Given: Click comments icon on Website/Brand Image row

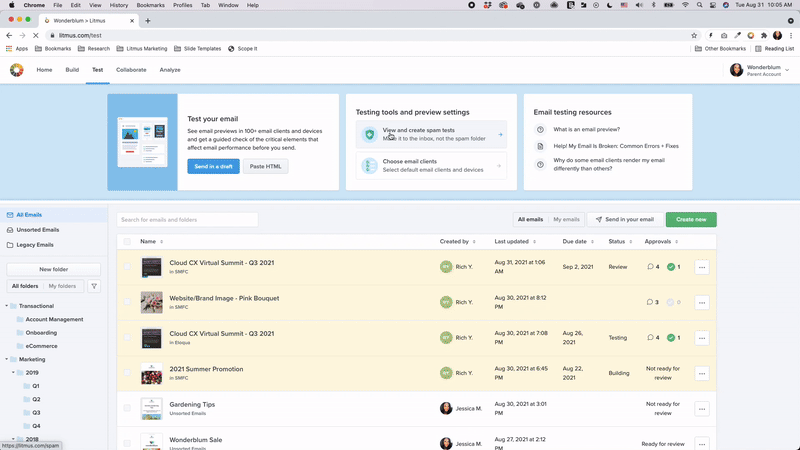Looking at the screenshot, I should (x=649, y=302).
